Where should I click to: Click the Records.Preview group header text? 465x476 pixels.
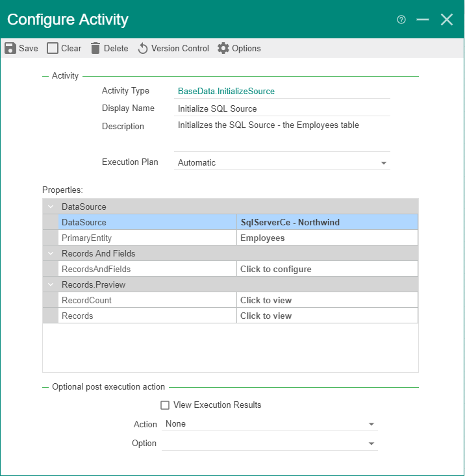(94, 284)
